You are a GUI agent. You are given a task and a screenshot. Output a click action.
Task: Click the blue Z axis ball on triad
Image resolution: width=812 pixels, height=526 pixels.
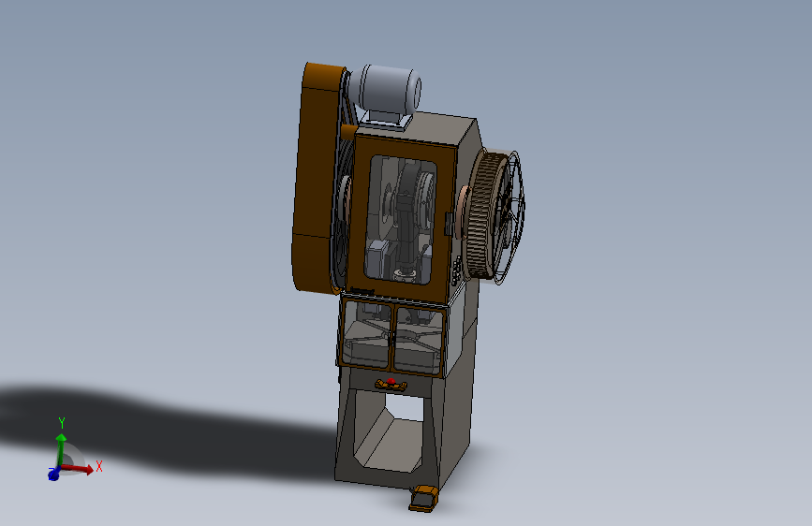point(53,474)
